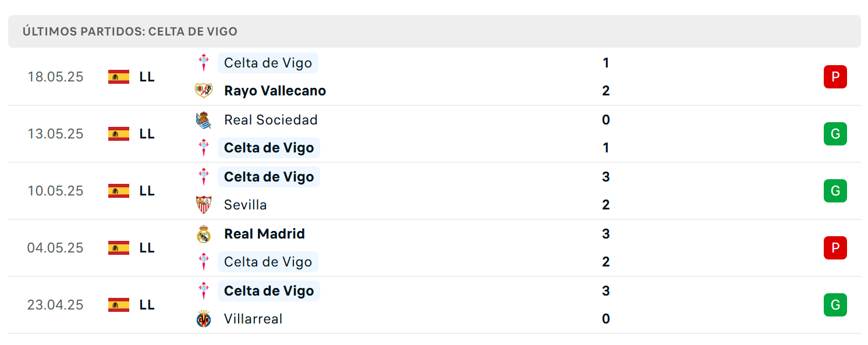868x345 pixels.
Task: Click the Últimos Partidos: Celta de Vigo header
Action: point(130,31)
